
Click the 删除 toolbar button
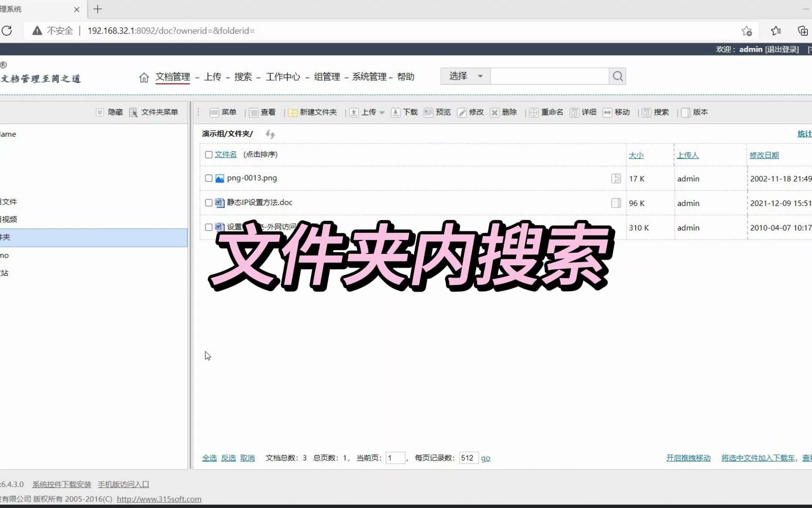(x=503, y=112)
